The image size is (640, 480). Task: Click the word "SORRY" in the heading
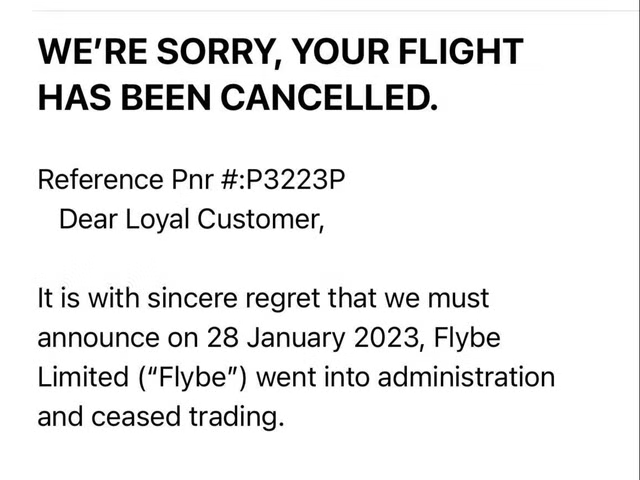coord(218,52)
